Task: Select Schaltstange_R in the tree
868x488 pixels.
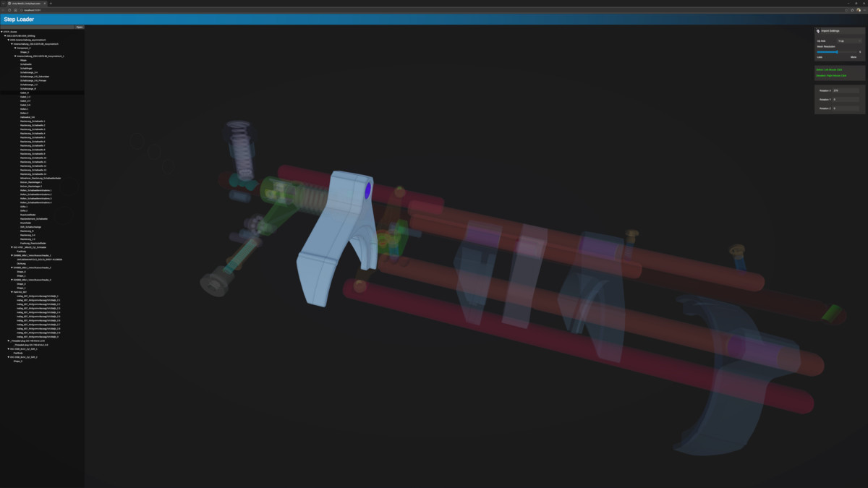Action: point(28,89)
